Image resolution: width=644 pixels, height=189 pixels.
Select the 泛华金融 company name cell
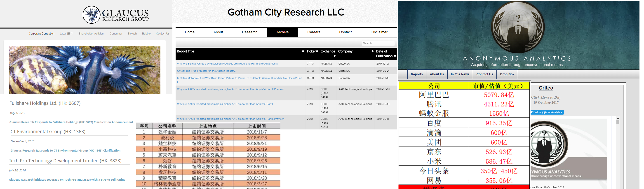point(167,132)
